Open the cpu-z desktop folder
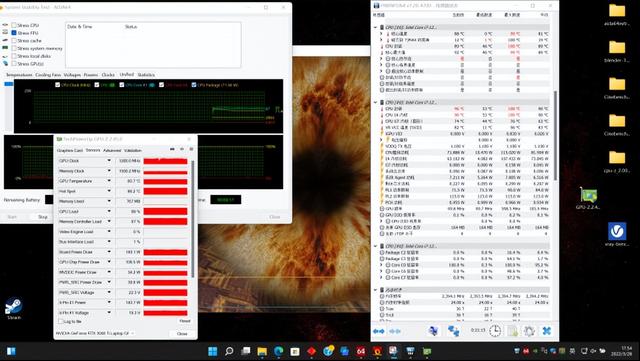Screen dimensions: 640x361 tap(617, 161)
